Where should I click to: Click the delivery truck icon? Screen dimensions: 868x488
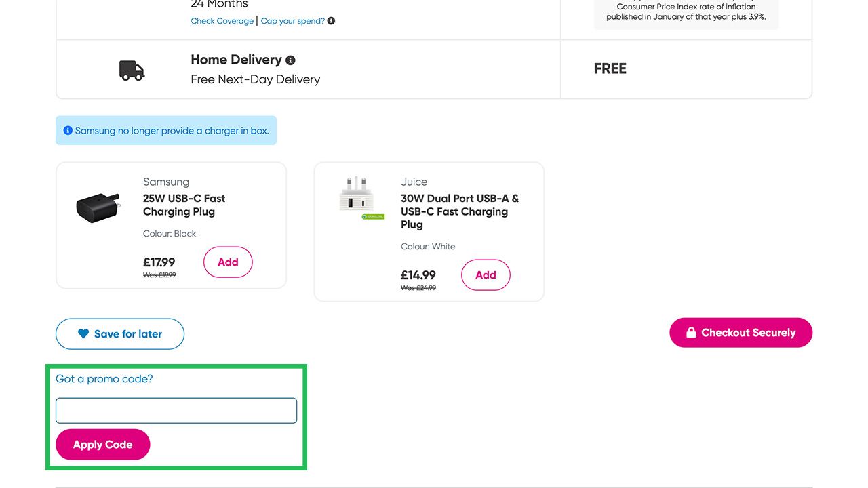(132, 70)
